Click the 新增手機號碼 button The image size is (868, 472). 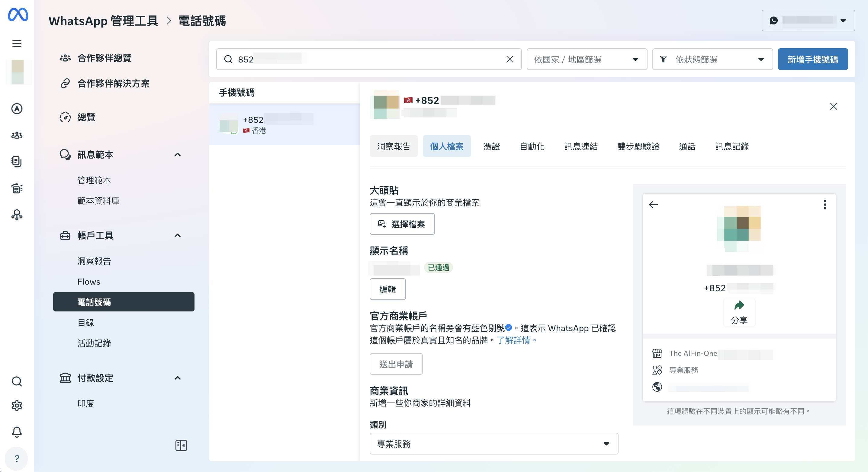812,59
